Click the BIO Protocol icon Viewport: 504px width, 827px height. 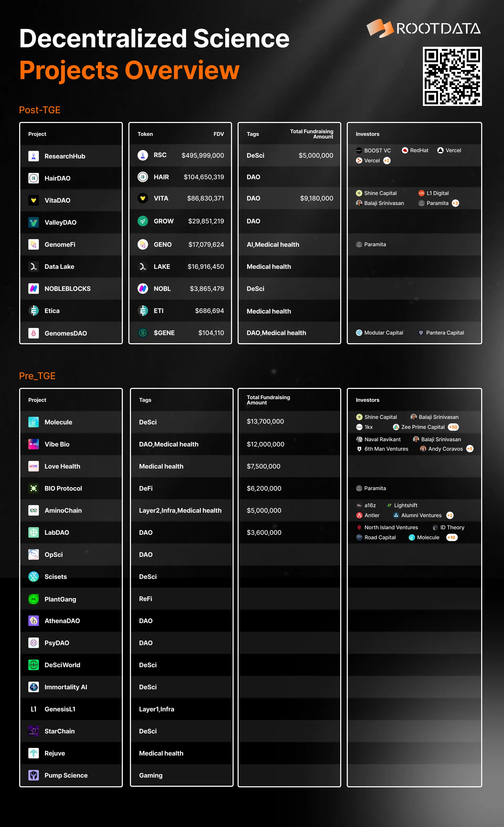pos(34,488)
